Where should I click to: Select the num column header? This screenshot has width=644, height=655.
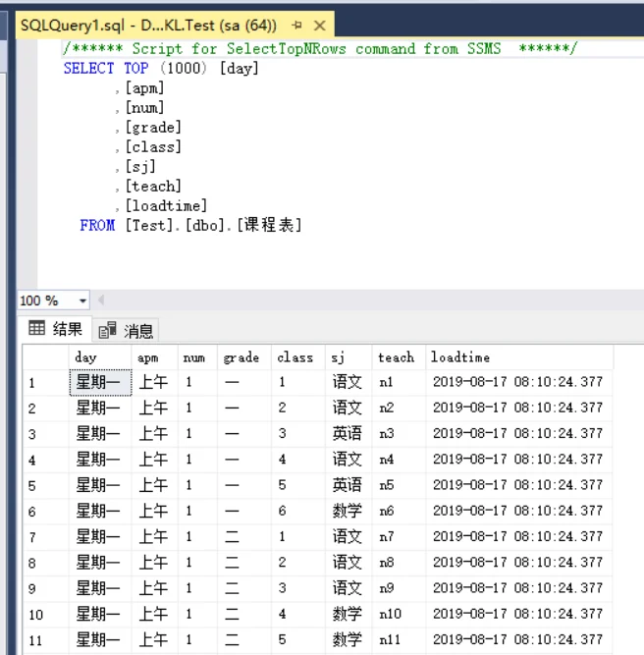[197, 357]
